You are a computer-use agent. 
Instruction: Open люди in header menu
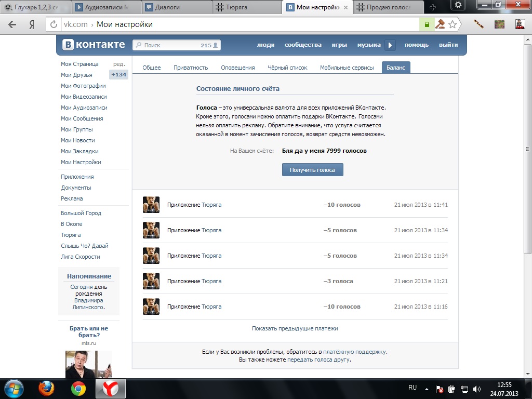click(265, 45)
